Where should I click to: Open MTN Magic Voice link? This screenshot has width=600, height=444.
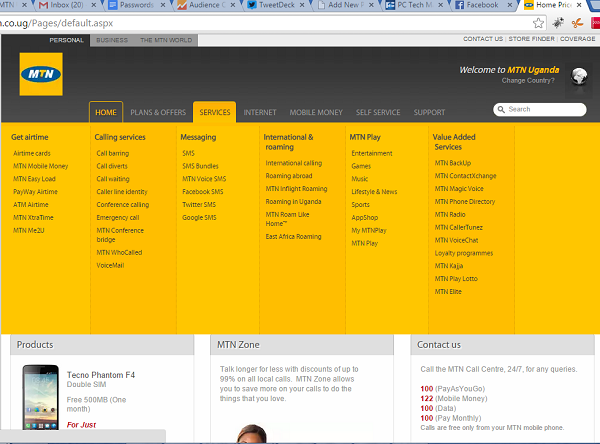(459, 189)
